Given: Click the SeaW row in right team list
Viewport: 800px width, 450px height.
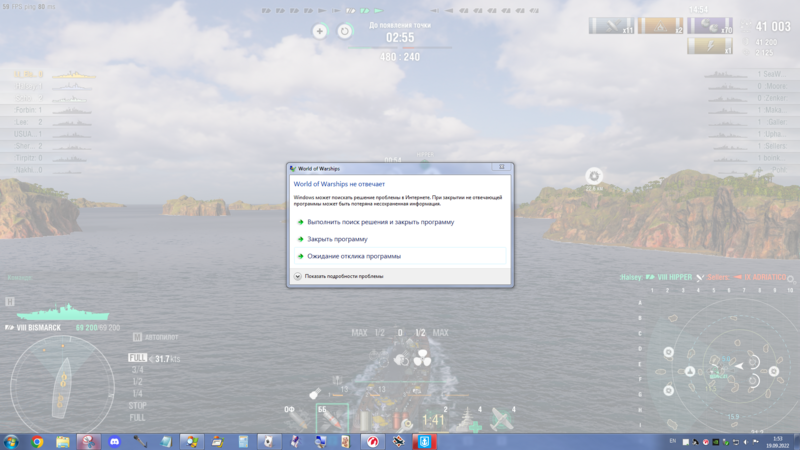Looking at the screenshot, I should pos(752,74).
